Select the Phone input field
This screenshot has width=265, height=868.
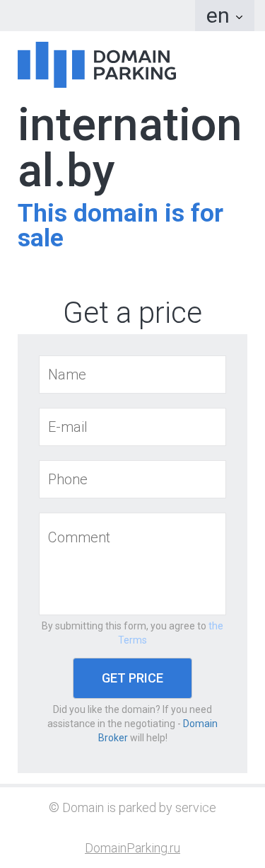[132, 479]
